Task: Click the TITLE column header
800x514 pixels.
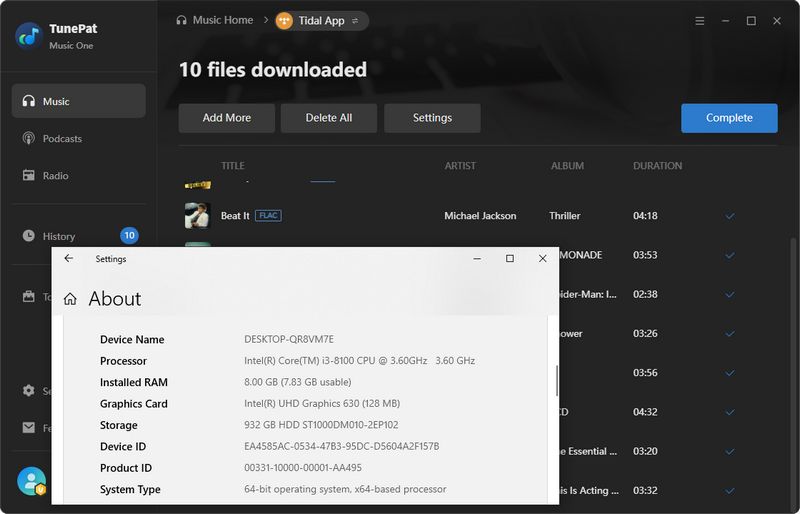Action: 233,166
